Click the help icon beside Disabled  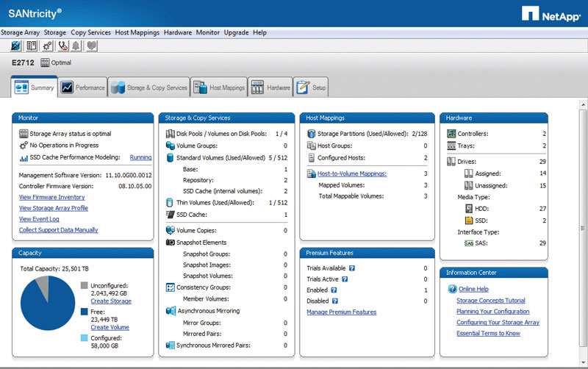(x=335, y=301)
